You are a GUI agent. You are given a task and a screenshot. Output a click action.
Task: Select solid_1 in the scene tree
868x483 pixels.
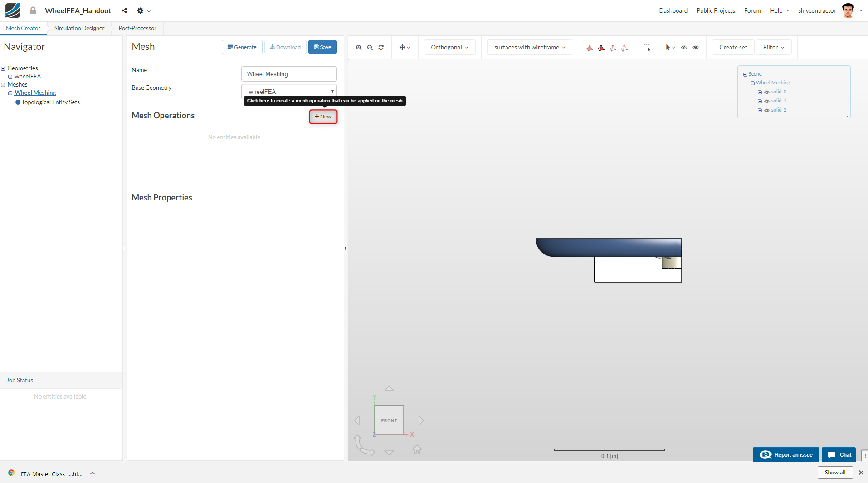[779, 101]
